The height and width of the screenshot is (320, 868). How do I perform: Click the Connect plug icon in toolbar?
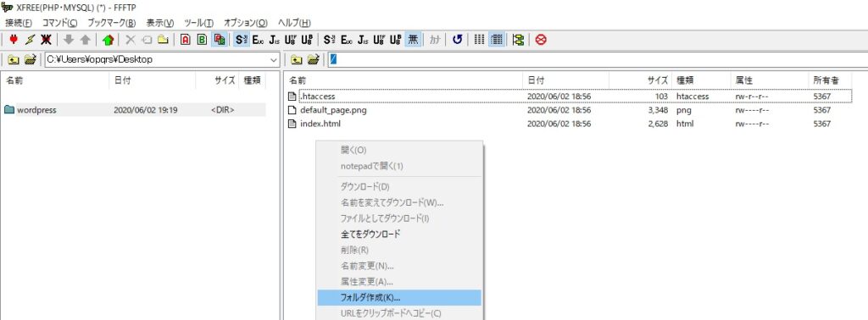pyautogui.click(x=14, y=40)
